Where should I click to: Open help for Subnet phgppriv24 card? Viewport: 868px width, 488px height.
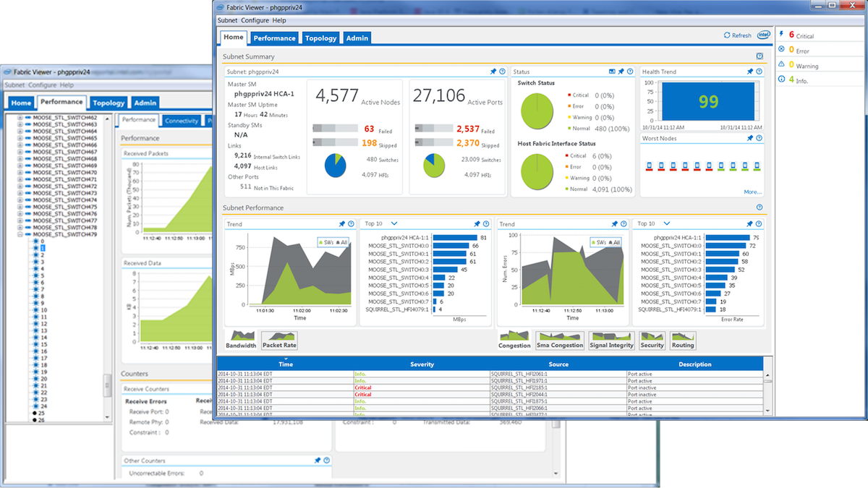[x=502, y=72]
